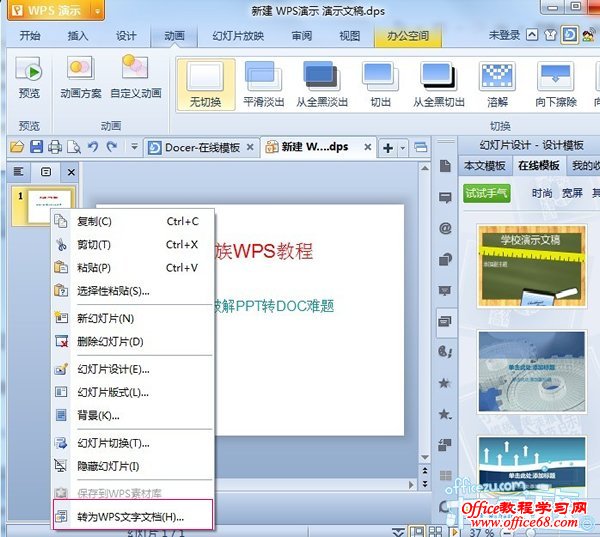Choose 幻灯片设计(E)... menu item

[133, 369]
